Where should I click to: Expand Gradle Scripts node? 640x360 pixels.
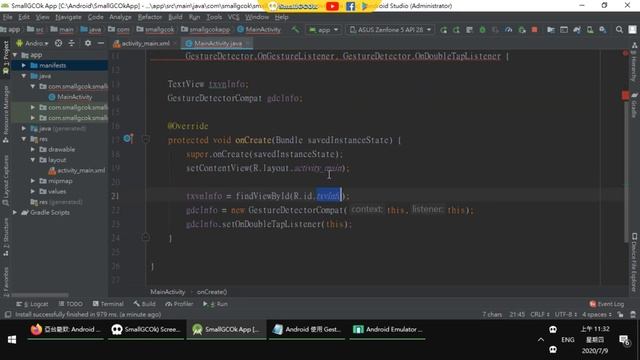tap(15, 212)
